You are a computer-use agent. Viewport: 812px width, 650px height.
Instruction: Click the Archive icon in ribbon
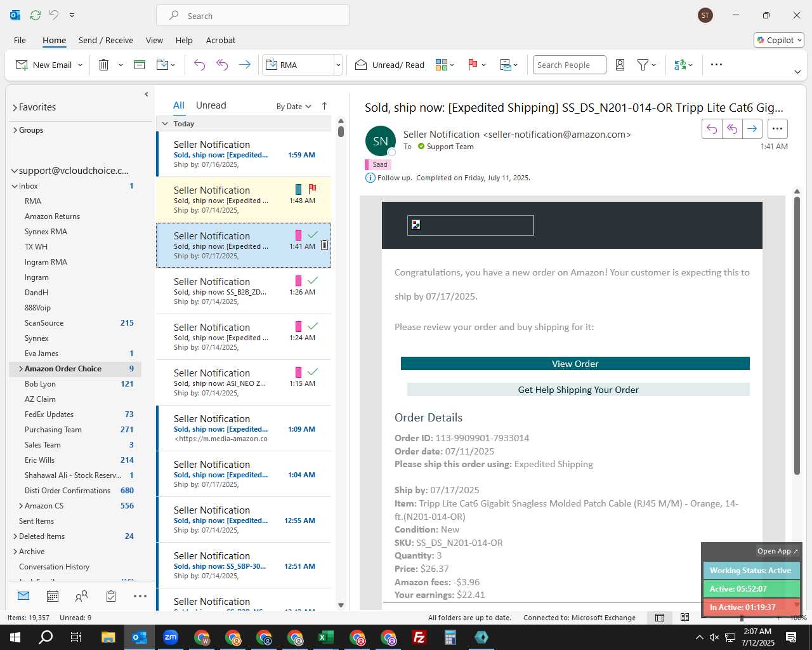pyautogui.click(x=140, y=65)
